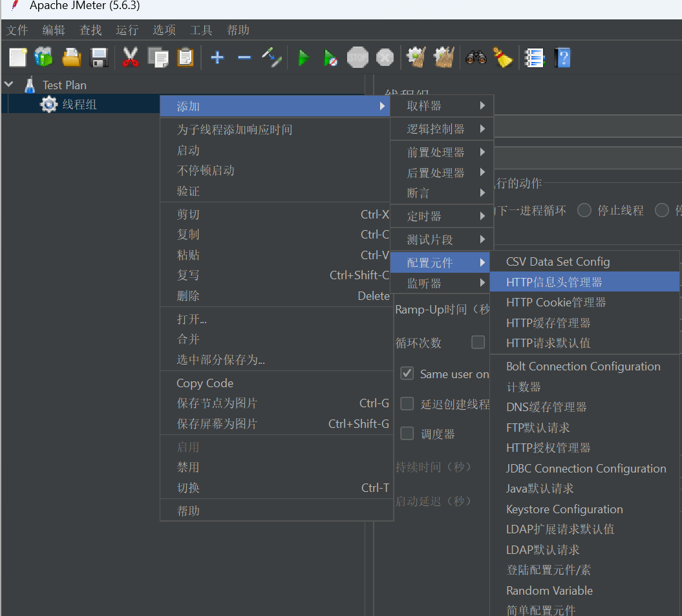The width and height of the screenshot is (682, 616).
Task: Open the 查找 menu
Action: coord(91,30)
